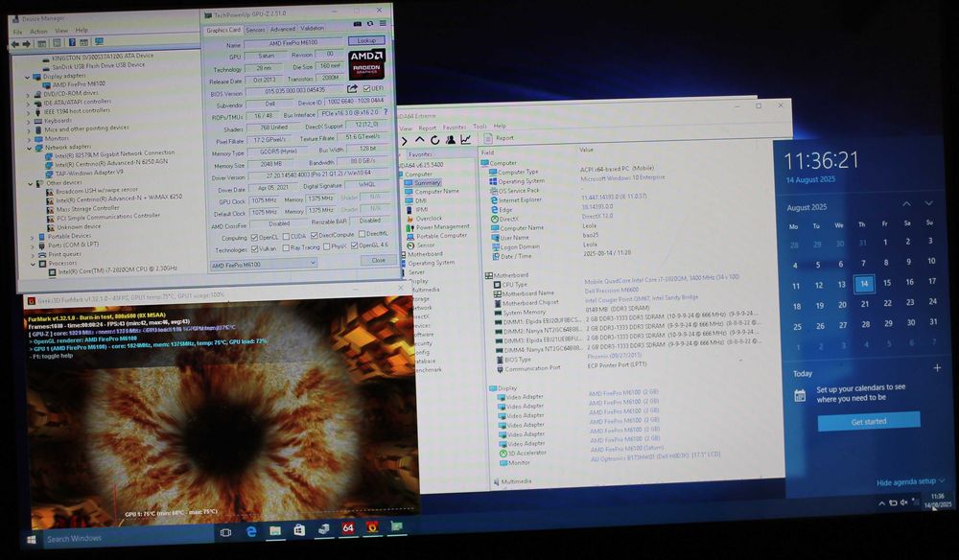Open Microsoft Edge from the taskbar
The image size is (959, 560).
point(251,532)
